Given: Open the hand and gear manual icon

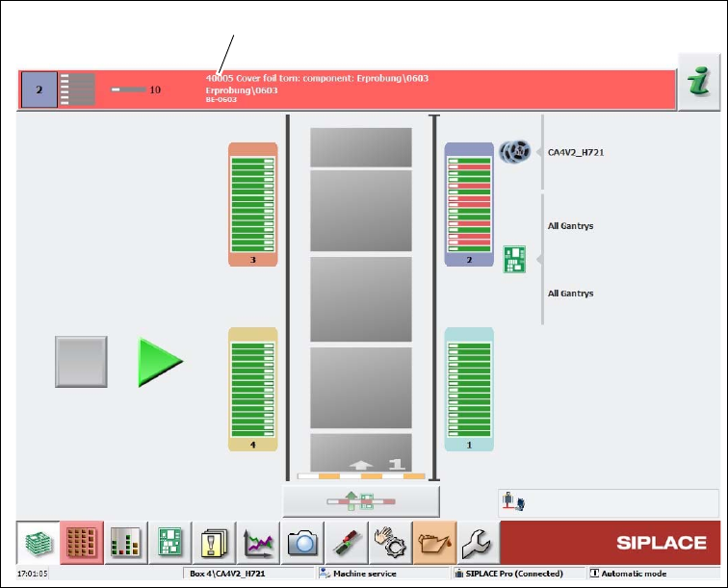Looking at the screenshot, I should pyautogui.click(x=390, y=543).
